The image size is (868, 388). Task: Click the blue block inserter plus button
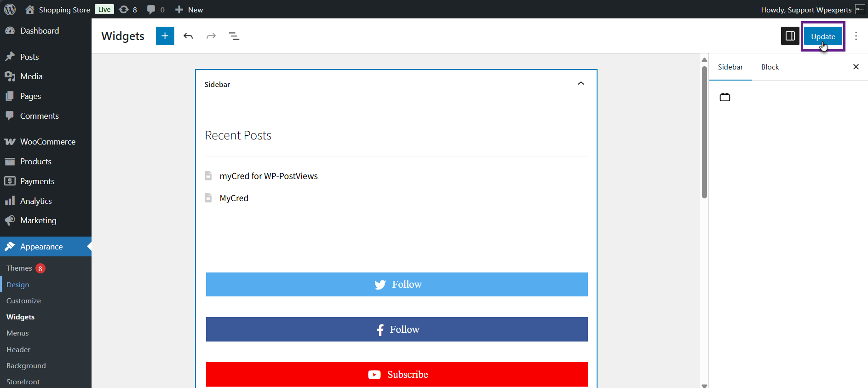pos(165,36)
